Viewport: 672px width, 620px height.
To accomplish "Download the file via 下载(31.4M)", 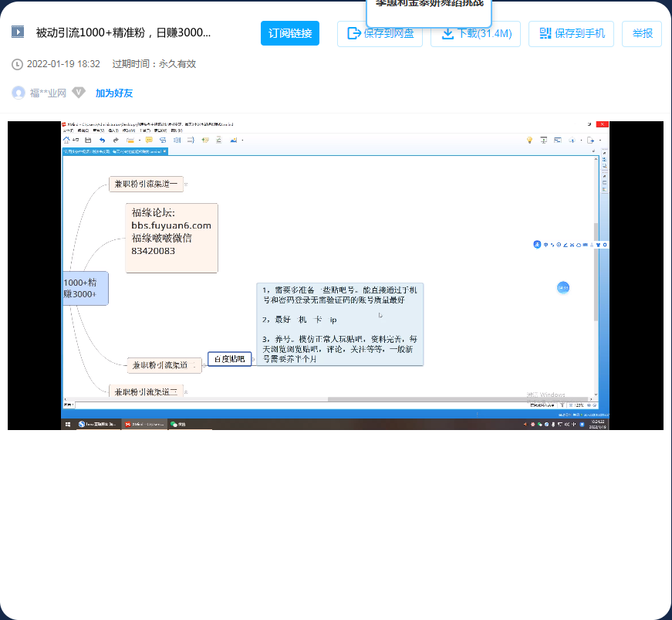I will point(475,33).
